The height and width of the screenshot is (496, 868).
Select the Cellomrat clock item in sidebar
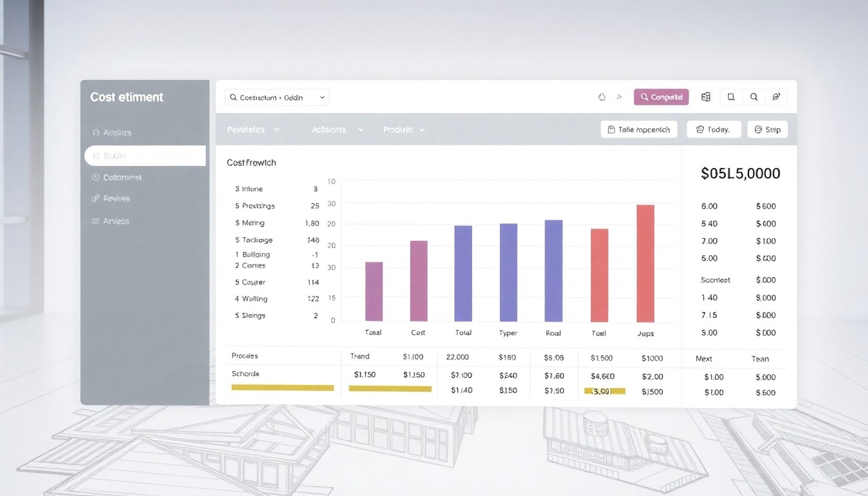coord(117,177)
